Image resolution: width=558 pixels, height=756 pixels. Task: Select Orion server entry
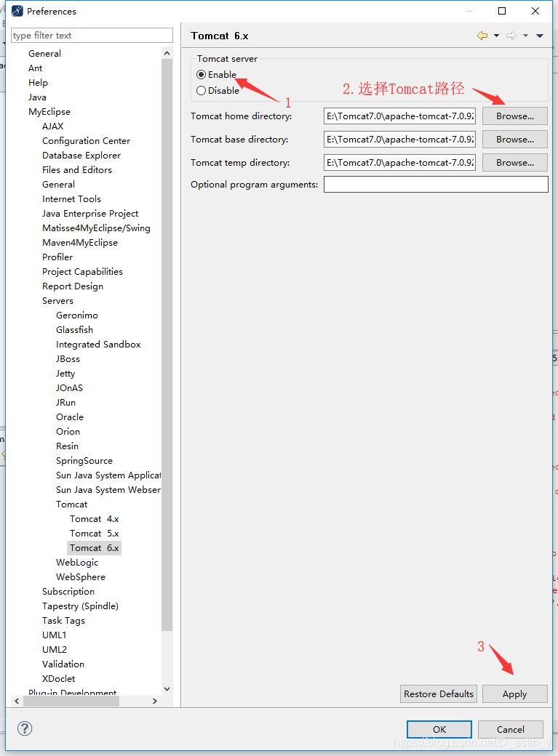[68, 432]
